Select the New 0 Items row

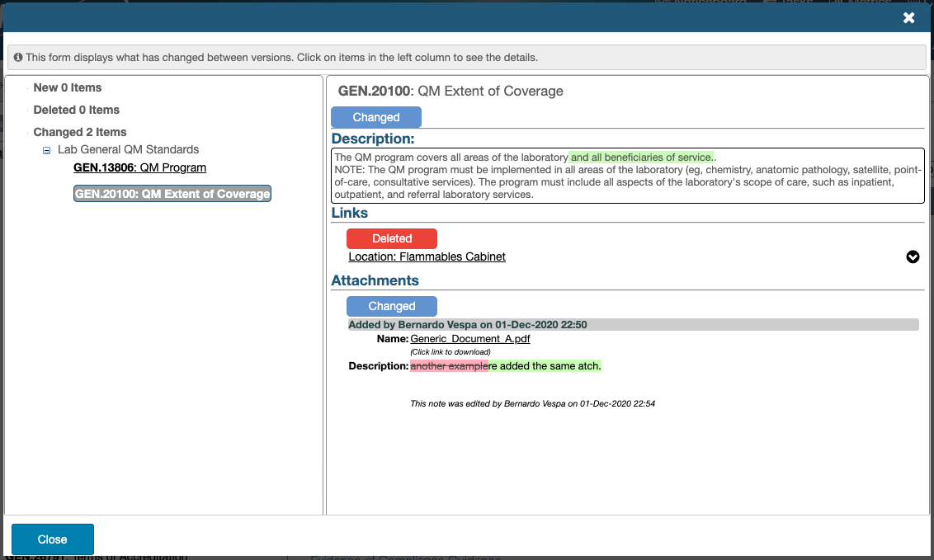68,87
